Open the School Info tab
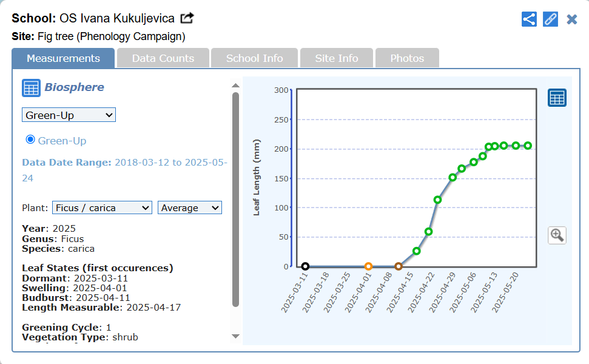The width and height of the screenshot is (589, 364). [x=255, y=58]
